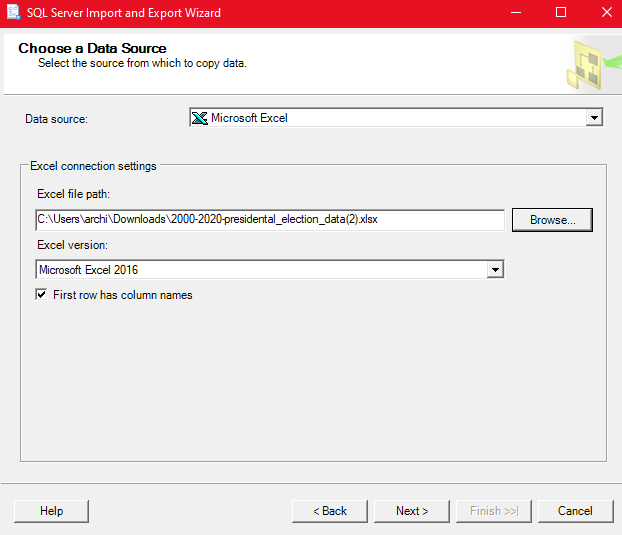Toggle the First row has column names checkbox

point(41,295)
